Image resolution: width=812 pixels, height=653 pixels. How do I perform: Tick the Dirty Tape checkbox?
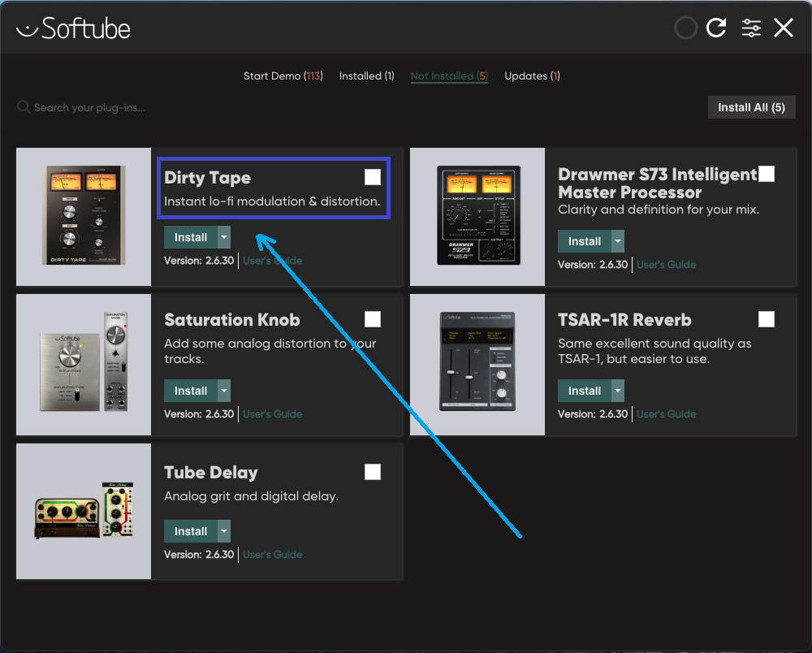pos(373,177)
